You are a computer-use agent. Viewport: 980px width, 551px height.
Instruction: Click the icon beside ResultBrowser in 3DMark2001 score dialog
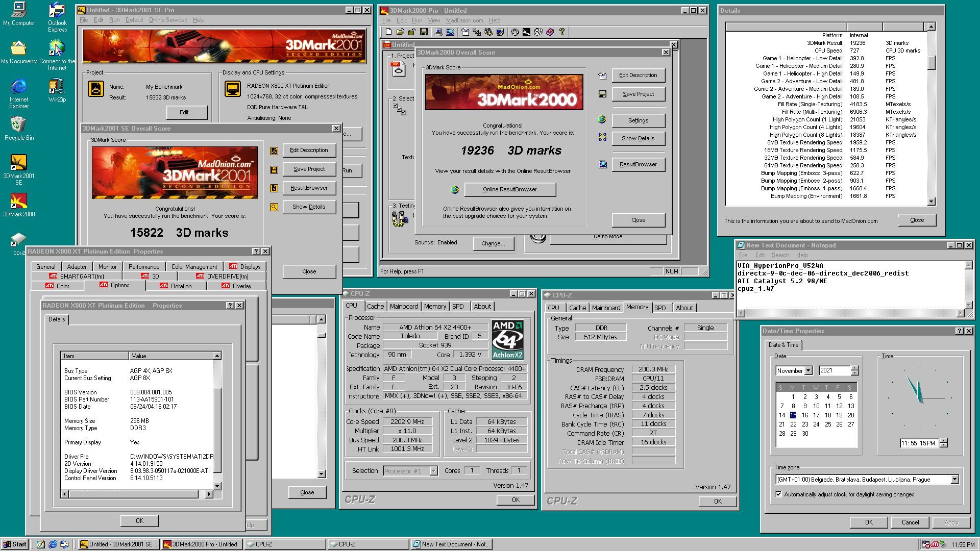(274, 188)
